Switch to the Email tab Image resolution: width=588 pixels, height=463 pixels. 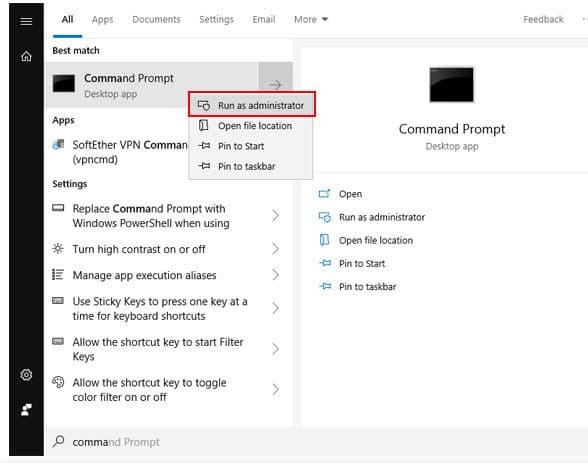coord(264,19)
